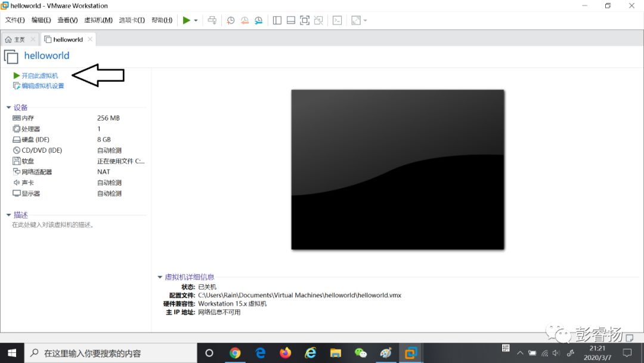Open the console view toolbar icon
This screenshot has width=644, height=363.
[x=337, y=20]
